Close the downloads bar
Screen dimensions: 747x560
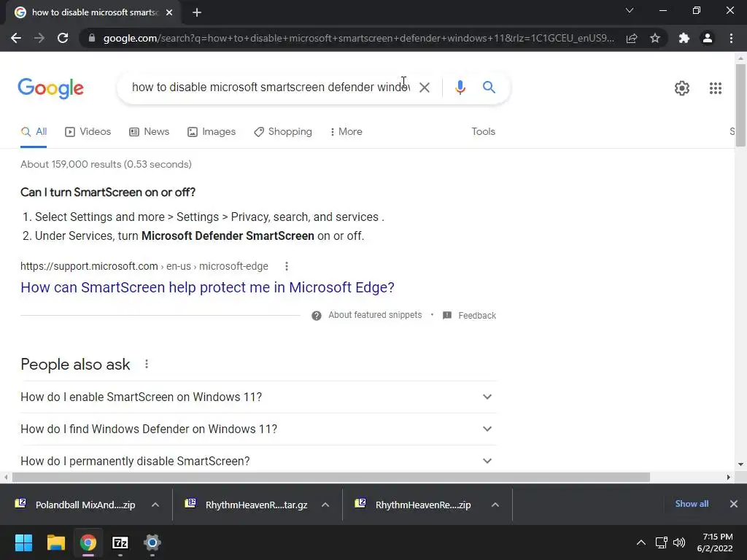click(x=734, y=504)
